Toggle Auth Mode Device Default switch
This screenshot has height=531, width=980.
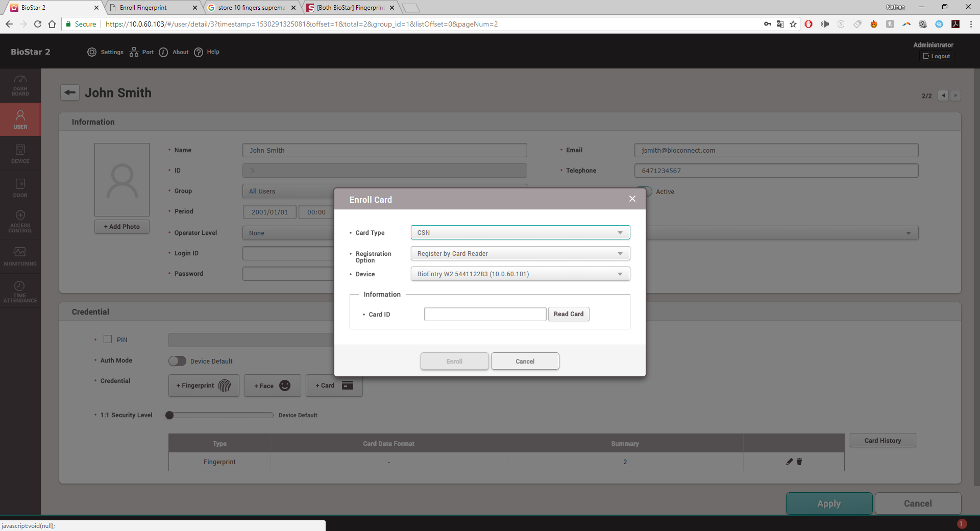click(x=177, y=361)
